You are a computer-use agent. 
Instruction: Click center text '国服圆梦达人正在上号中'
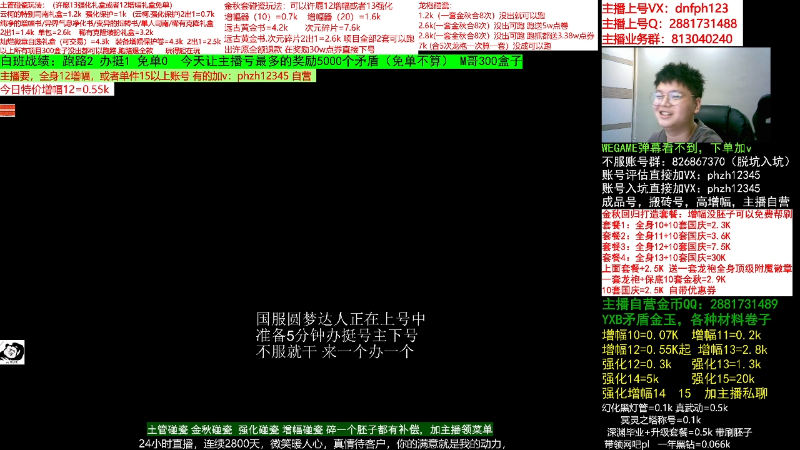(x=340, y=319)
